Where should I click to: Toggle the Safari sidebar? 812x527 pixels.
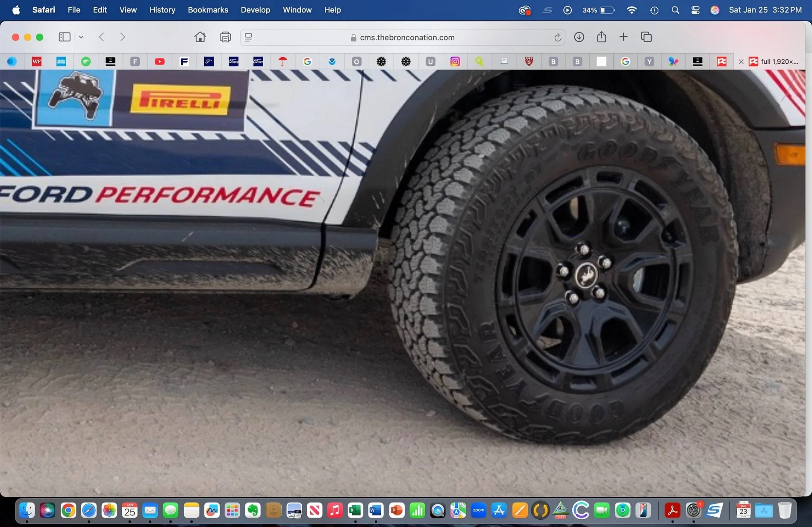(65, 37)
